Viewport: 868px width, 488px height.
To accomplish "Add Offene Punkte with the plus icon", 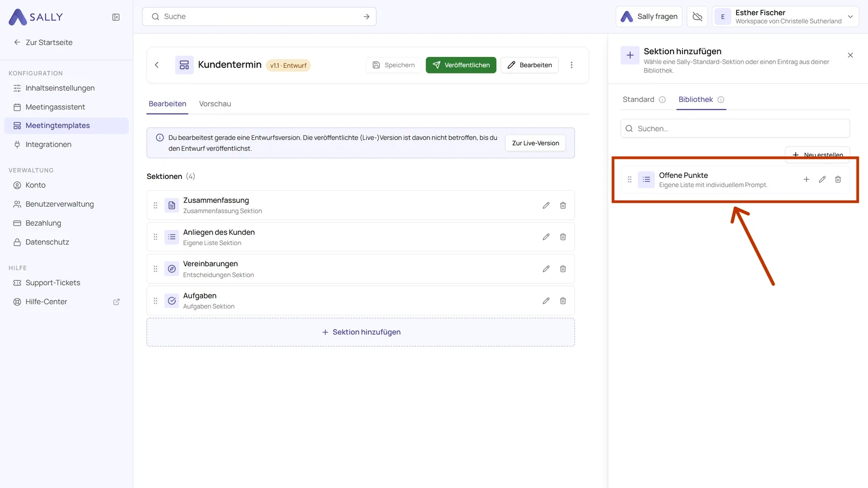I will click(807, 179).
